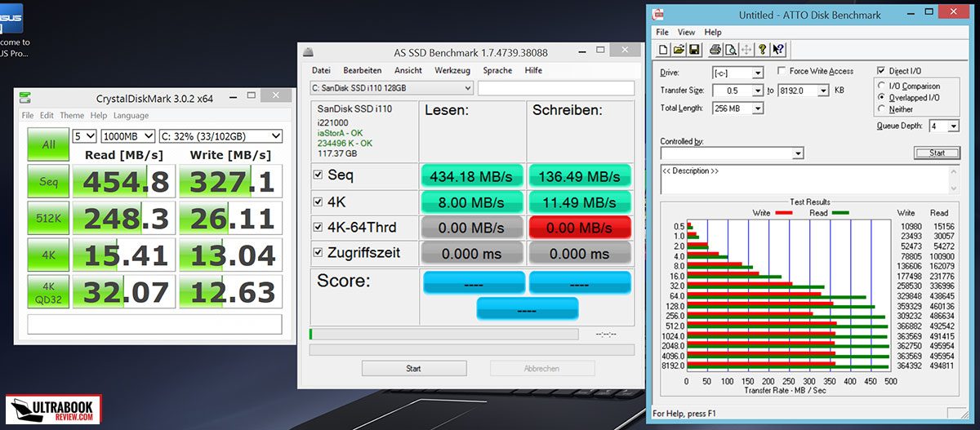The height and width of the screenshot is (430, 980).
Task: Click the green All button in CrystalDiskMark
Action: pos(49,144)
